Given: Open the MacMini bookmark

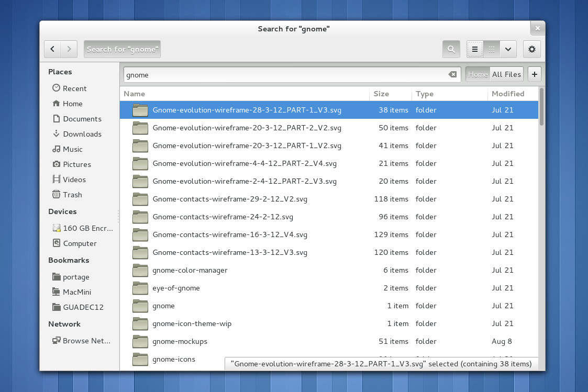Looking at the screenshot, I should [72, 292].
